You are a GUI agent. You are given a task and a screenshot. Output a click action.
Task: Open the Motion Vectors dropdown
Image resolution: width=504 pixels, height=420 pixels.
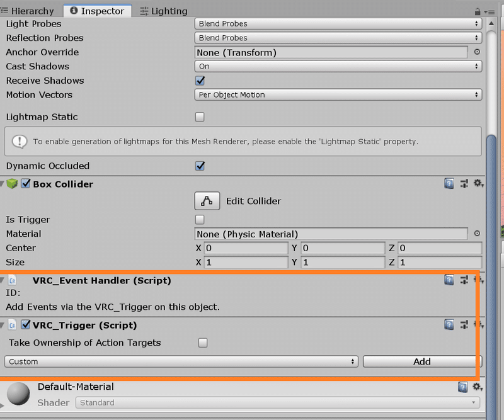338,94
